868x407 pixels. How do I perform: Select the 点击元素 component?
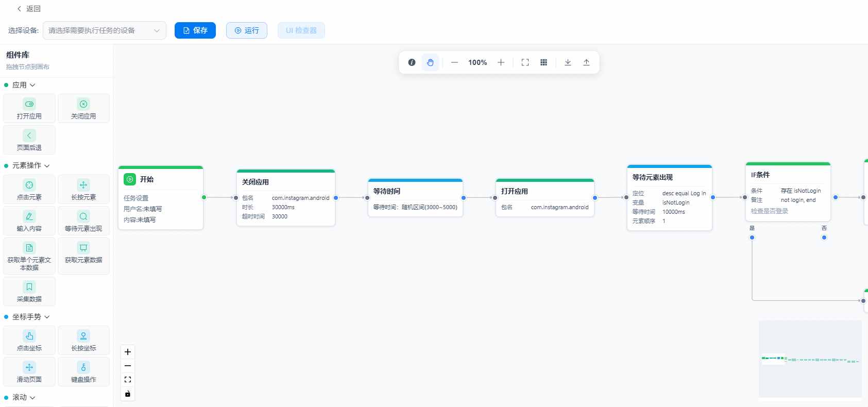click(29, 190)
